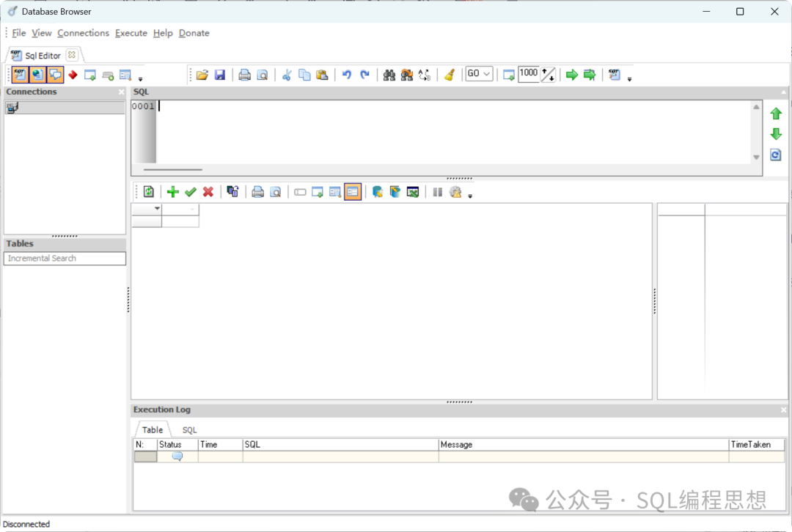The width and height of the screenshot is (792, 532).
Task: Click the broom clear icon in toolbar
Action: click(450, 75)
